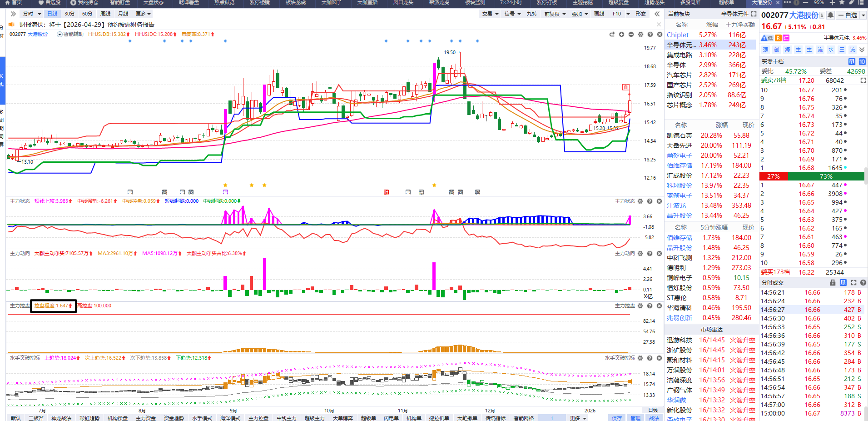Expand the stock tag row chevron
Image resolution: width=868 pixels, height=421 pixels.
click(862, 50)
